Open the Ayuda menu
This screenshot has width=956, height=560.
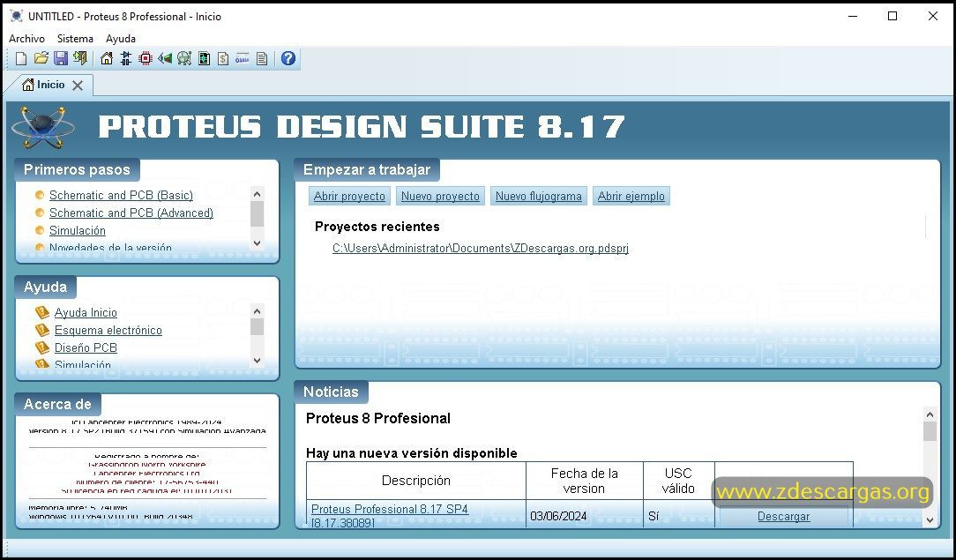click(121, 39)
